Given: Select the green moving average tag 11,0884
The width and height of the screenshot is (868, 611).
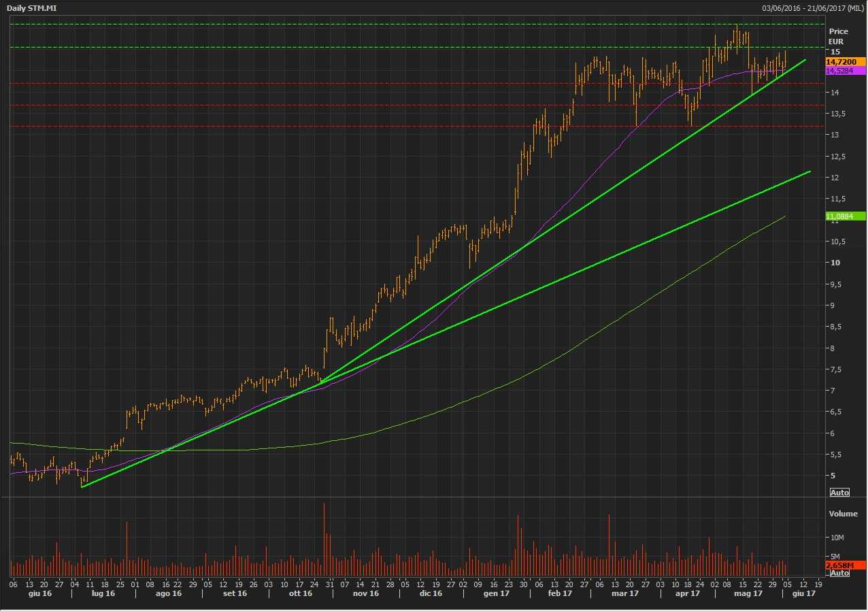Looking at the screenshot, I should [846, 216].
